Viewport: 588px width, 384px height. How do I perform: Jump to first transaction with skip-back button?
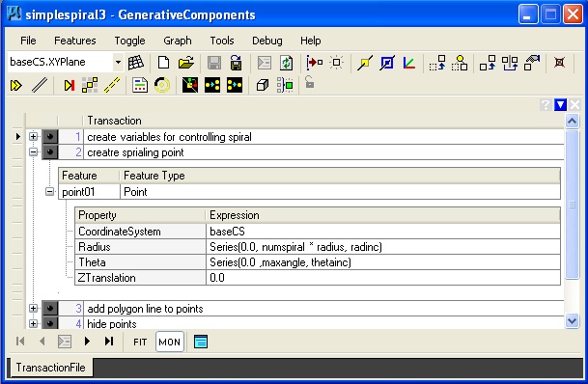tap(20, 342)
